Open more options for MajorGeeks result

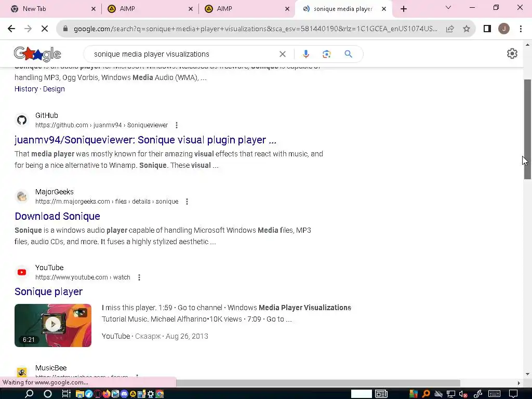tap(187, 202)
